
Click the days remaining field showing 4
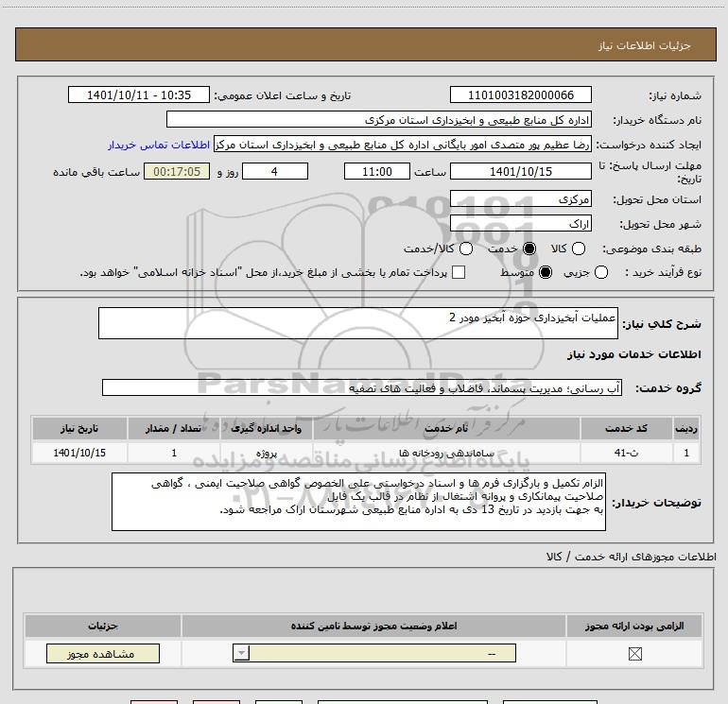[x=275, y=171]
